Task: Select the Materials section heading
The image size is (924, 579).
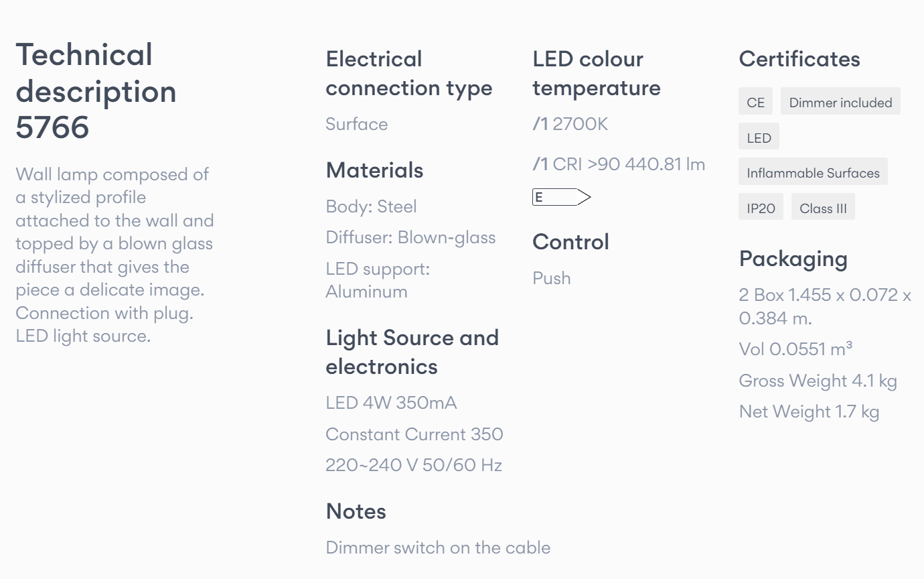Action: point(374,170)
